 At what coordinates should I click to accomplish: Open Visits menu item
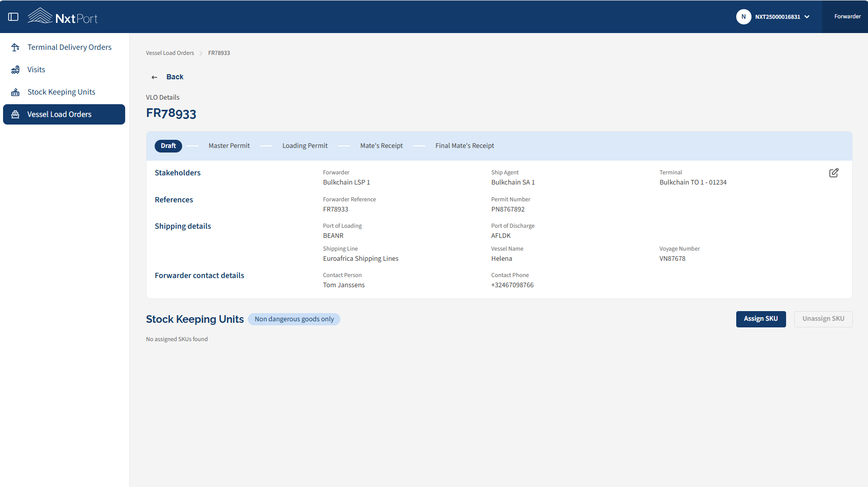(x=64, y=70)
